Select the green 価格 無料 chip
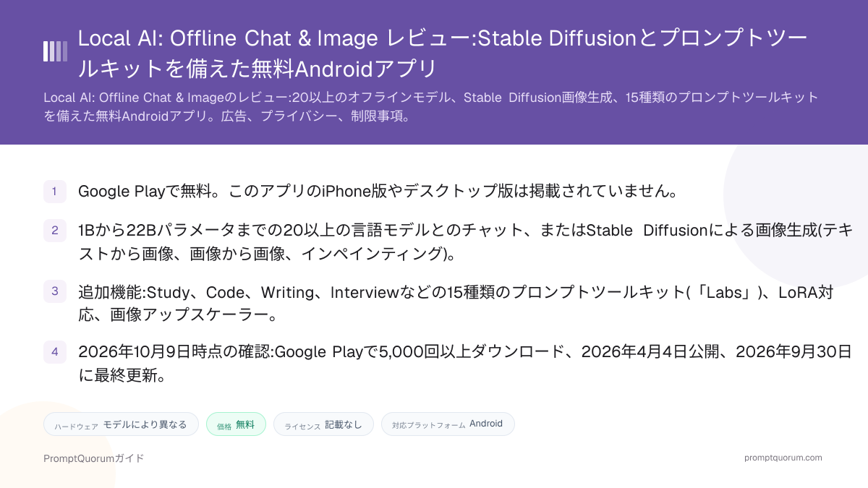 pos(236,424)
